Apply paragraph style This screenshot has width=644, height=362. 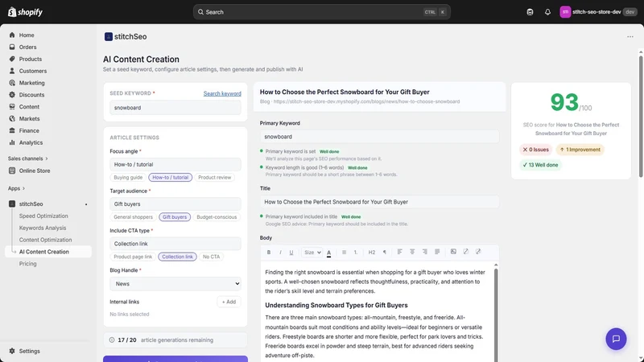pyautogui.click(x=385, y=252)
